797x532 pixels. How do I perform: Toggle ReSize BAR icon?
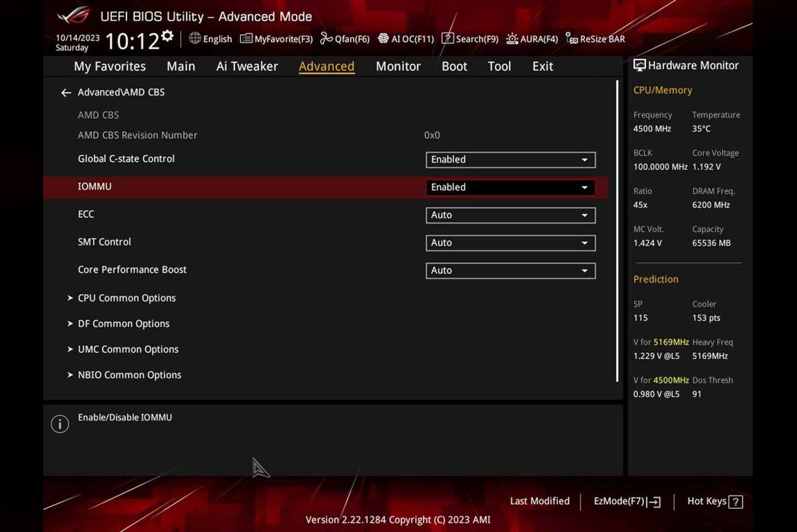click(x=571, y=38)
